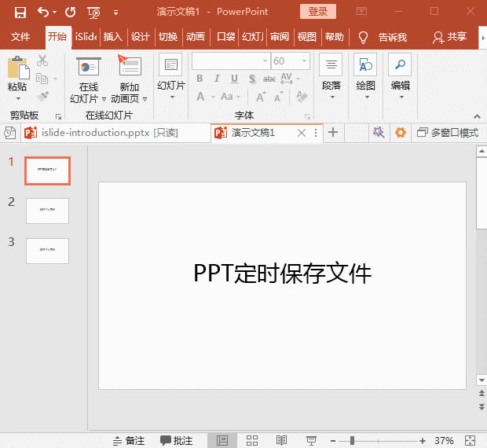487x448 pixels.
Task: Open the Design (设计) ribbon tab
Action: click(140, 37)
